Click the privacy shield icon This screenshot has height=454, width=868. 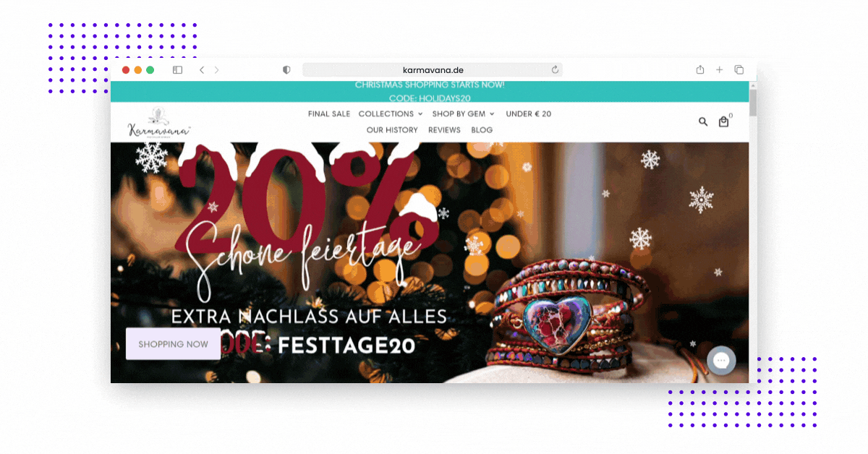tap(286, 70)
